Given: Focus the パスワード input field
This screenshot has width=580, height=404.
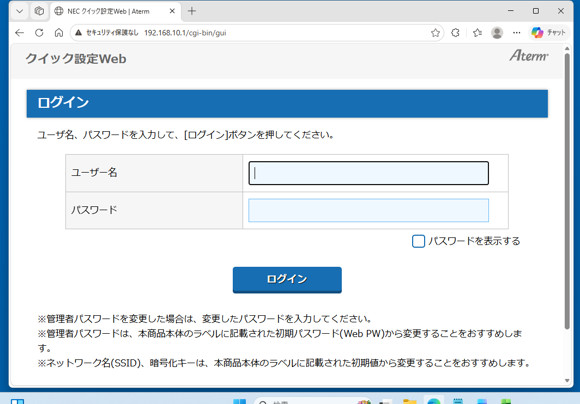Looking at the screenshot, I should pos(368,211).
